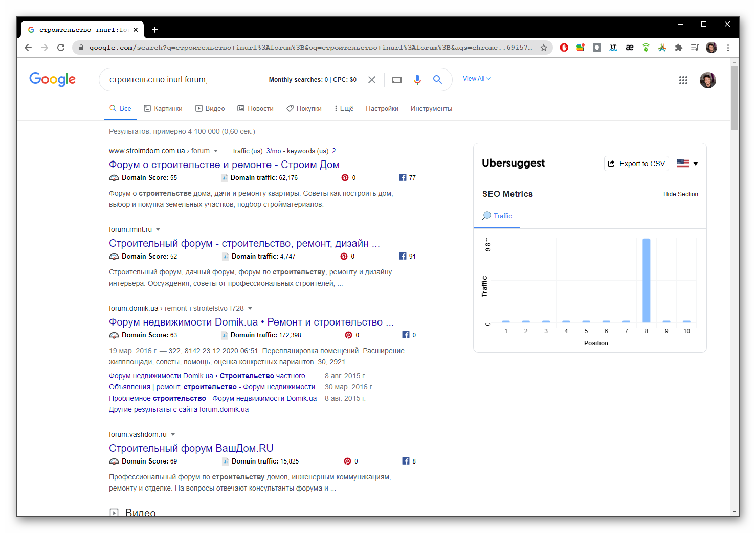Open the Chrome profile avatar in toolbar
Screen dimensions: 756x533
point(711,48)
